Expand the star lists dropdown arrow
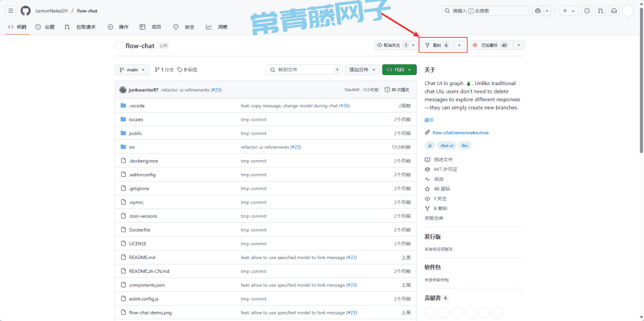This screenshot has width=644, height=321. (519, 45)
